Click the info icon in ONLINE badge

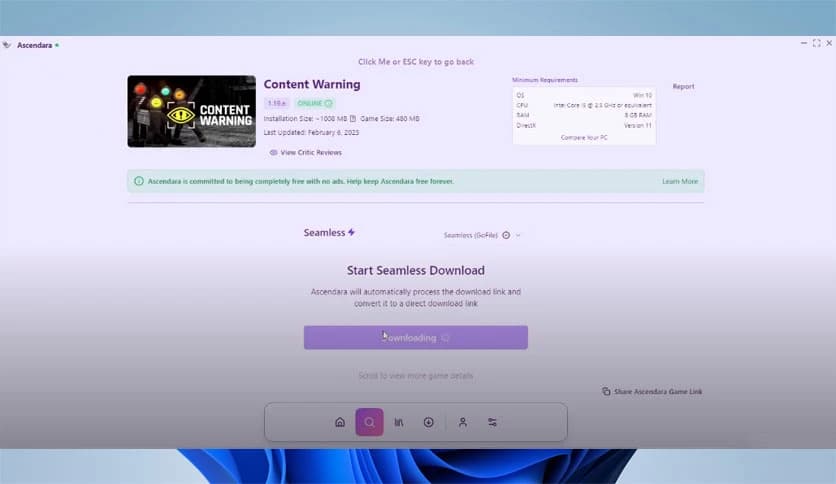[328, 103]
